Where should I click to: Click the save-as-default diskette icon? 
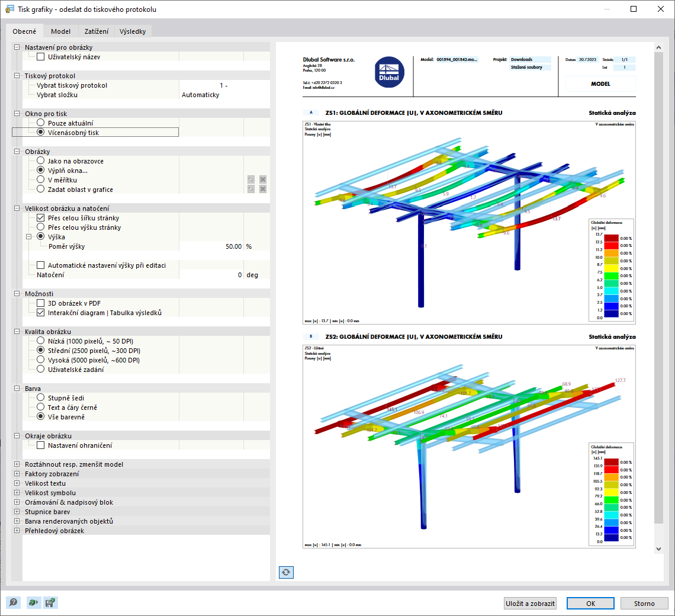coord(50,602)
